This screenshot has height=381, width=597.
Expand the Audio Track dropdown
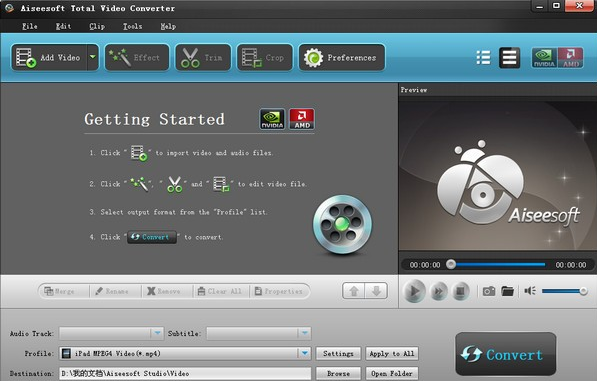[157, 333]
